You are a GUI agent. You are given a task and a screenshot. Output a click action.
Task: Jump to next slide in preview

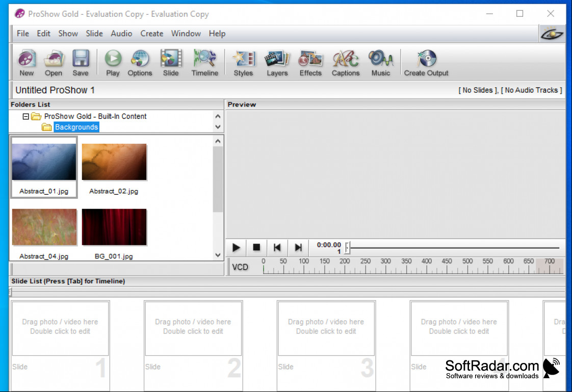pyautogui.click(x=298, y=248)
